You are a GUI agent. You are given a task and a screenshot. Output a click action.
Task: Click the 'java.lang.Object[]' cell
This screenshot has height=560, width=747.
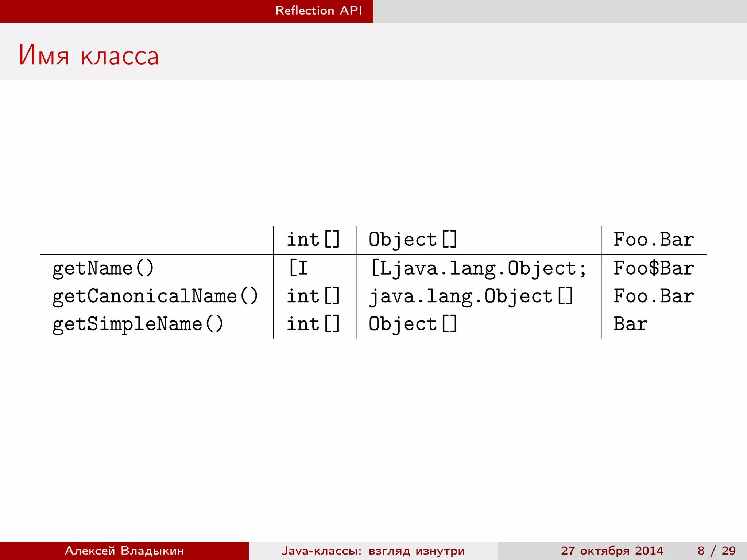pos(471,296)
